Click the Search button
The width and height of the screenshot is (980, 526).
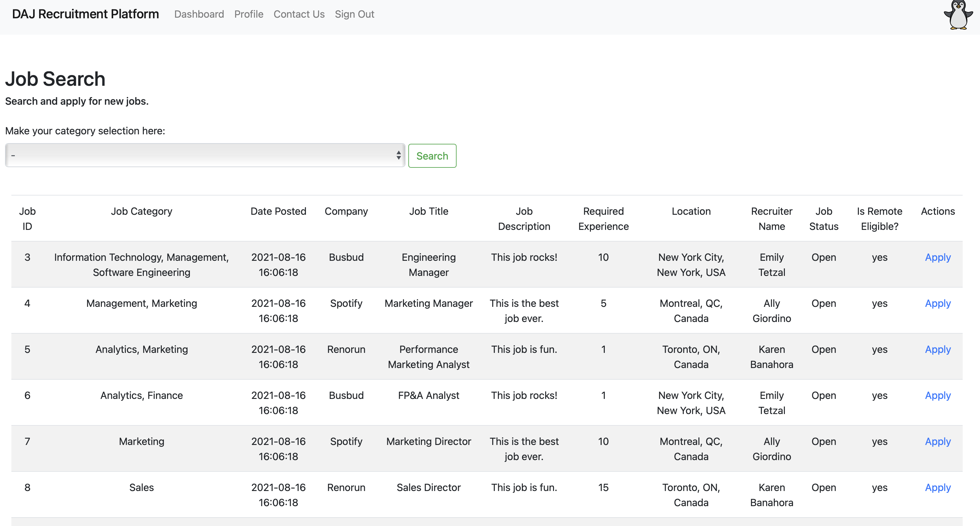[x=432, y=155]
